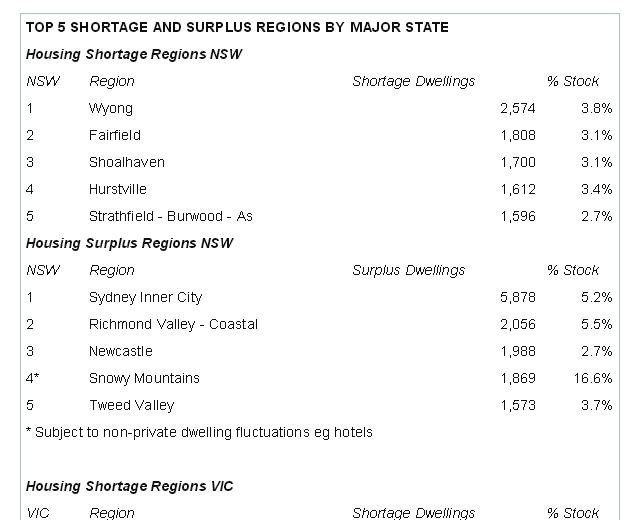Click the 5,878 surplus dwellings value
Screen dimensions: 643x520
point(517,297)
